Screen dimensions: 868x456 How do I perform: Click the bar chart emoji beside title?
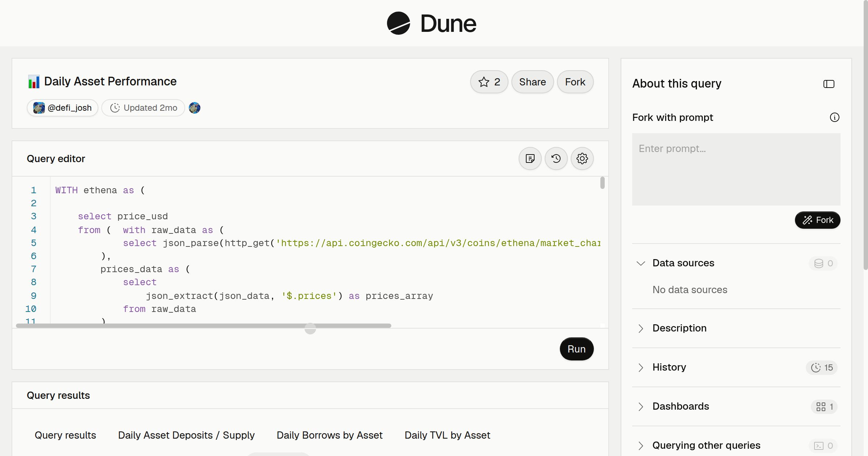34,82
